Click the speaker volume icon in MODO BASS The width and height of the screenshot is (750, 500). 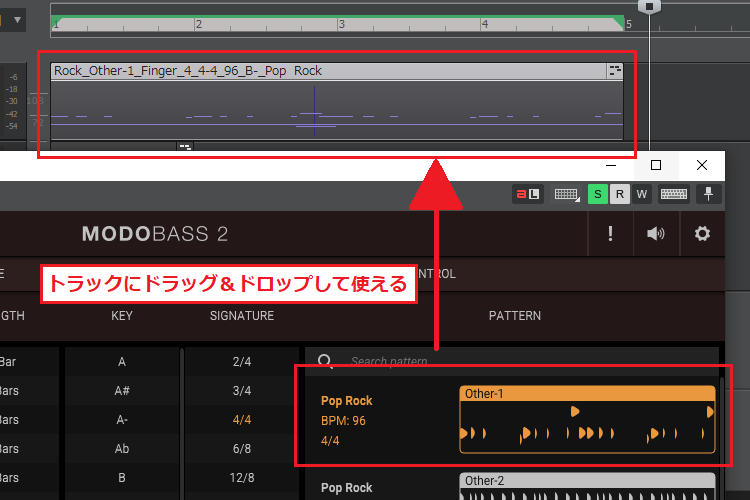656,233
